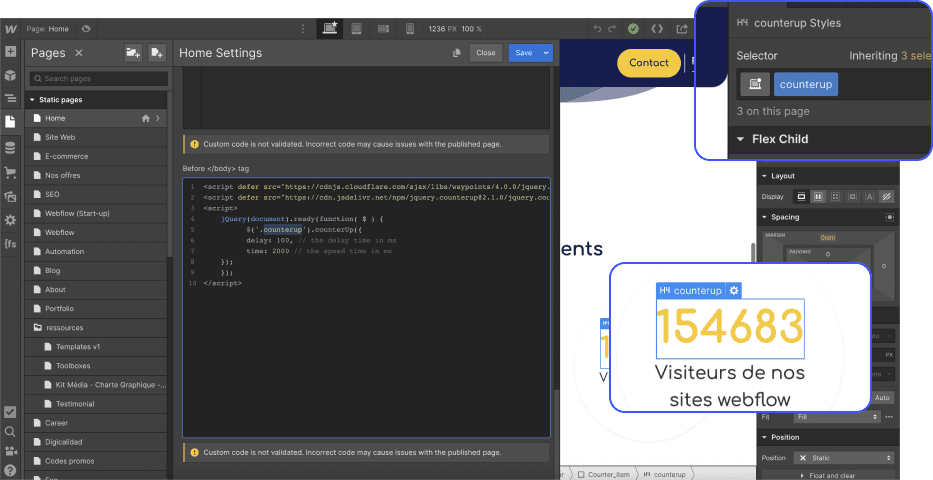Set display to inline-block
This screenshot has width=933, height=480.
[x=852, y=196]
